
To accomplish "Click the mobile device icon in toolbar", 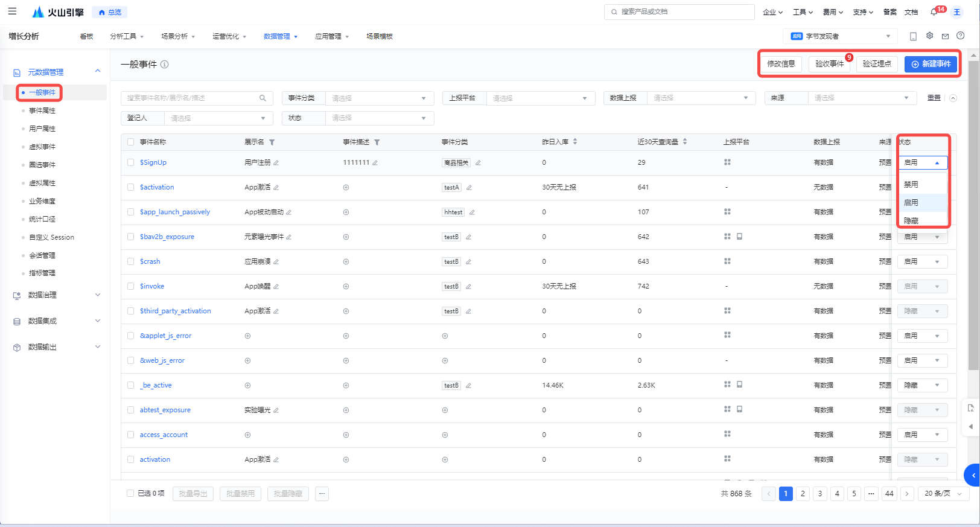I will coord(913,36).
